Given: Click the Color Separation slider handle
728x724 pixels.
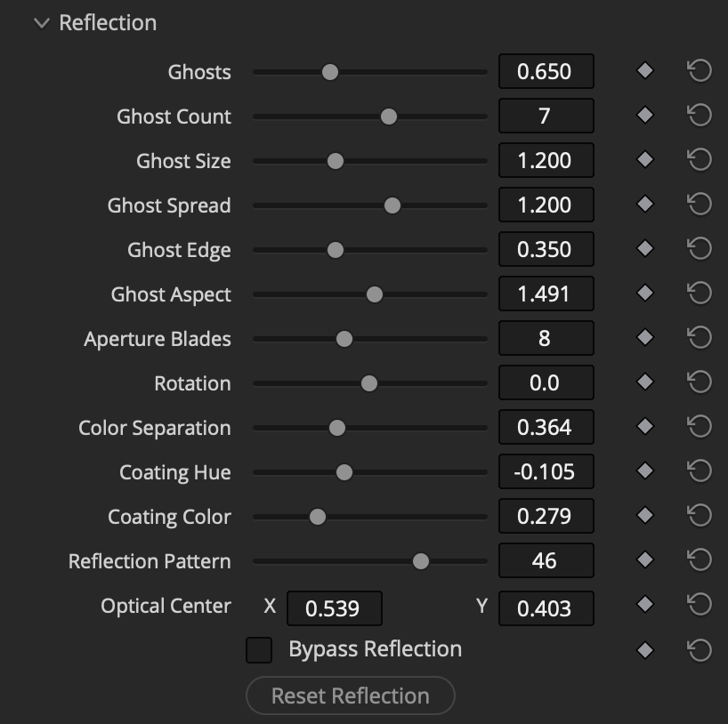Looking at the screenshot, I should [x=337, y=428].
